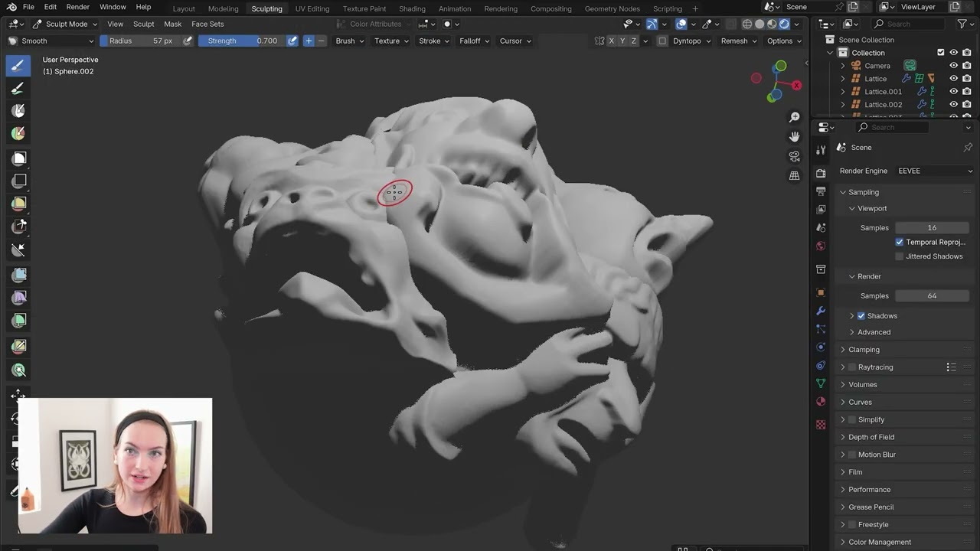Select the Color Filter tool
Viewport: 980px width, 551px height.
[18, 321]
